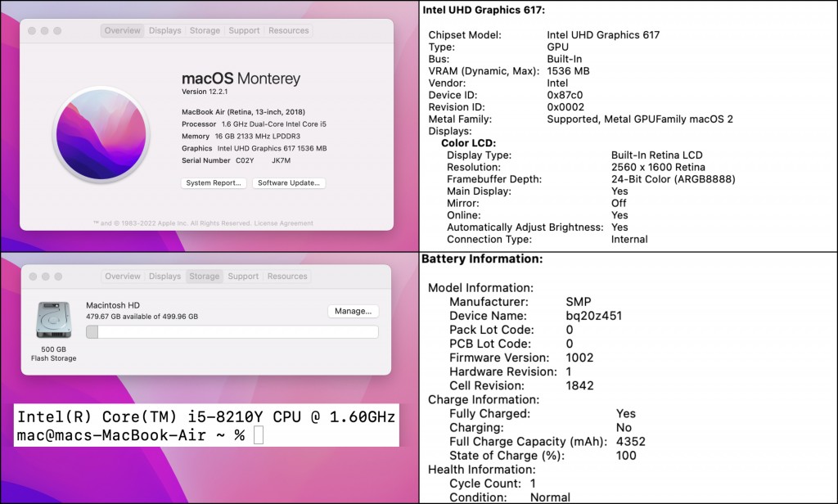Viewport: 838px width, 504px height.
Task: Click the Connection Type value "Internal"
Action: 629,240
